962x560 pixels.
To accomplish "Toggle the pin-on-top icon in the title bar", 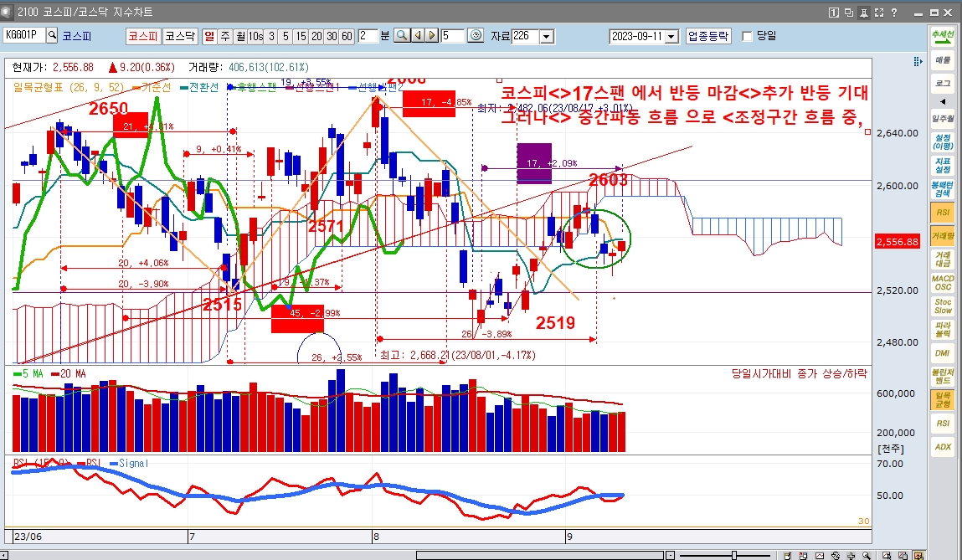I will coord(864,13).
